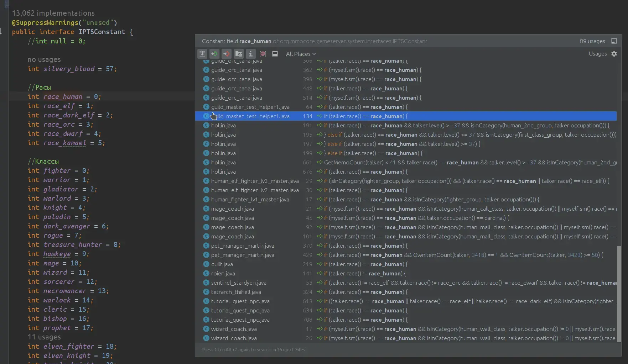Open human_fighter_lv1_master.java line 17 usage
Viewport: 628px width, 364px height.
pos(406,200)
